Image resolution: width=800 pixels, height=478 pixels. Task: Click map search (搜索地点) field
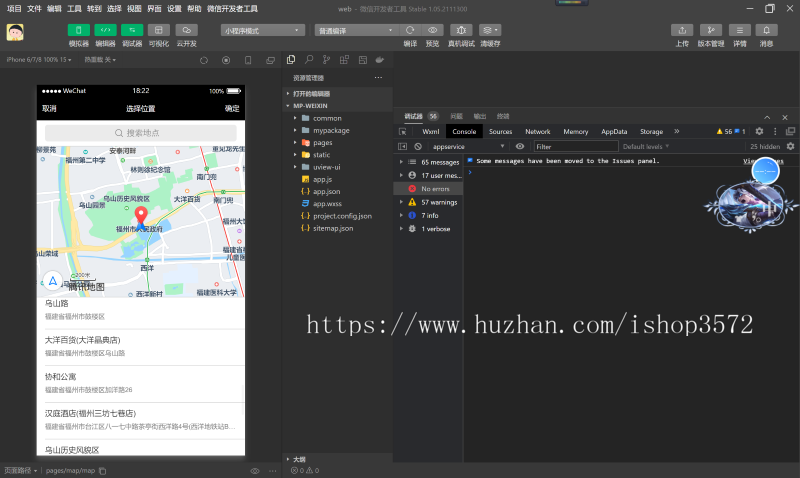(141, 133)
